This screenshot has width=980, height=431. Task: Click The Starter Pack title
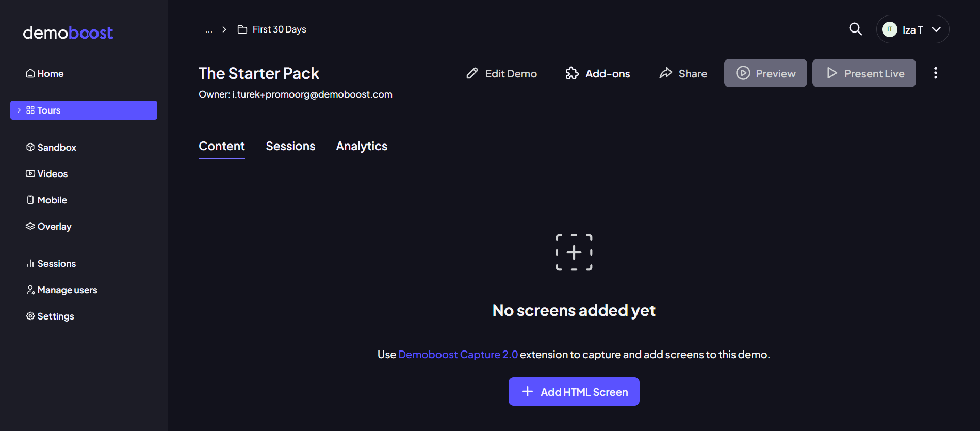(x=259, y=73)
